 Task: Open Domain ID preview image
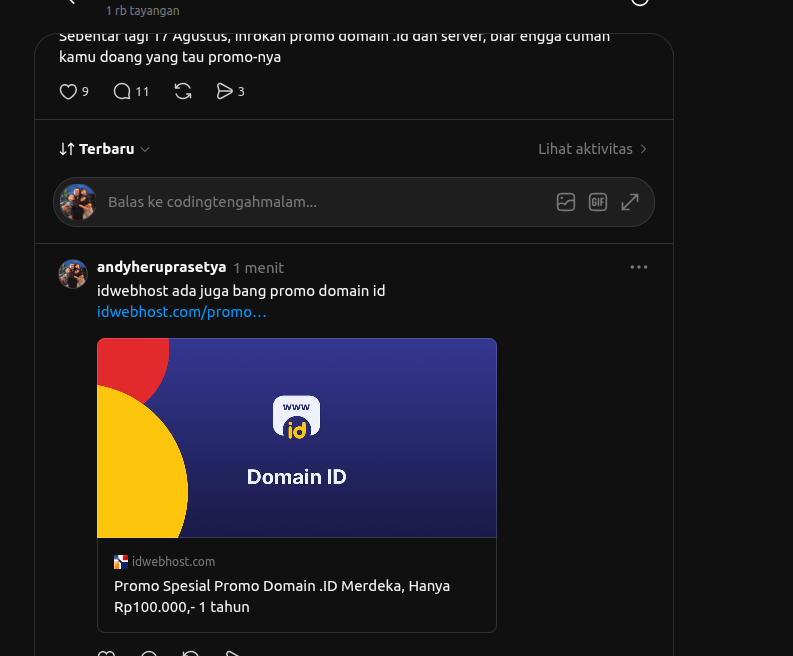click(296, 438)
